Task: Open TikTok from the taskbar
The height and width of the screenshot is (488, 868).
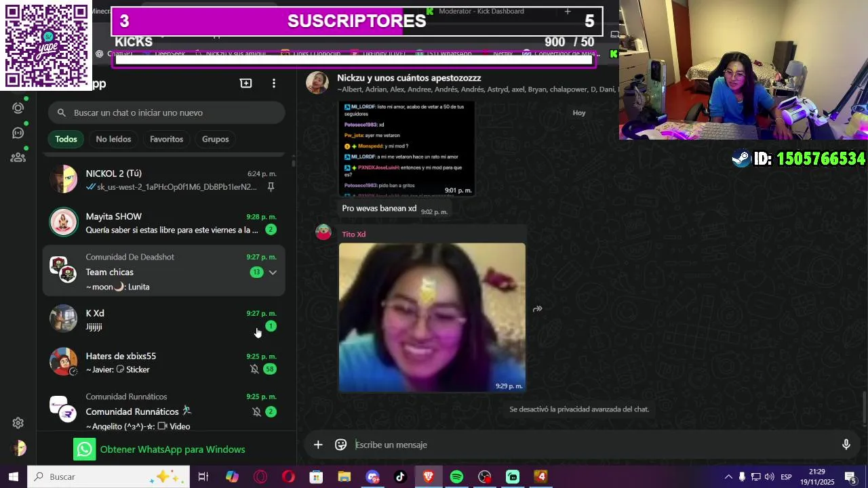Action: point(400,476)
